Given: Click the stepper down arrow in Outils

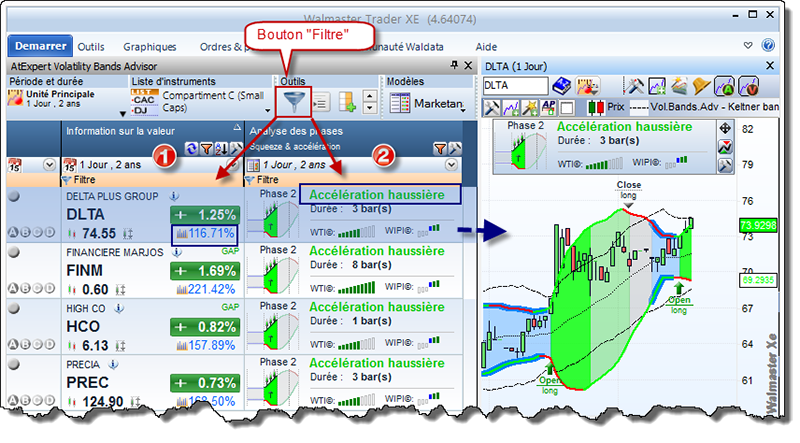Looking at the screenshot, I should (369, 108).
